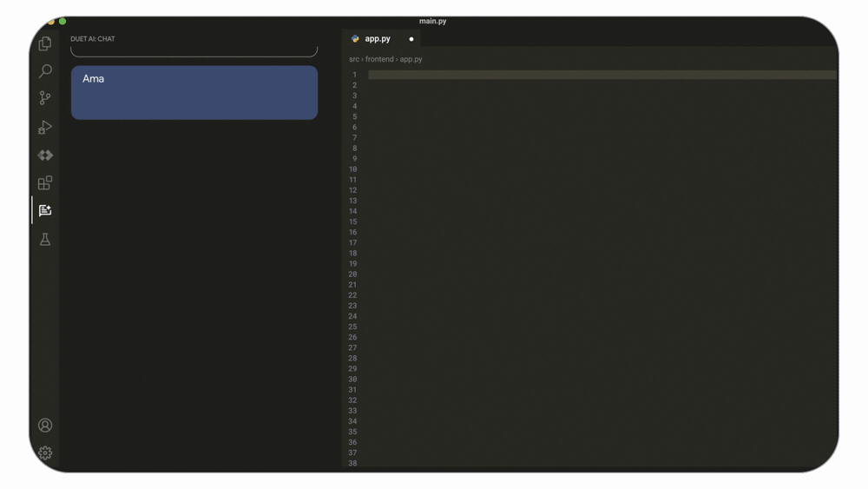The height and width of the screenshot is (489, 868).
Task: Click the Python file icon on app.py tab
Action: (x=355, y=39)
